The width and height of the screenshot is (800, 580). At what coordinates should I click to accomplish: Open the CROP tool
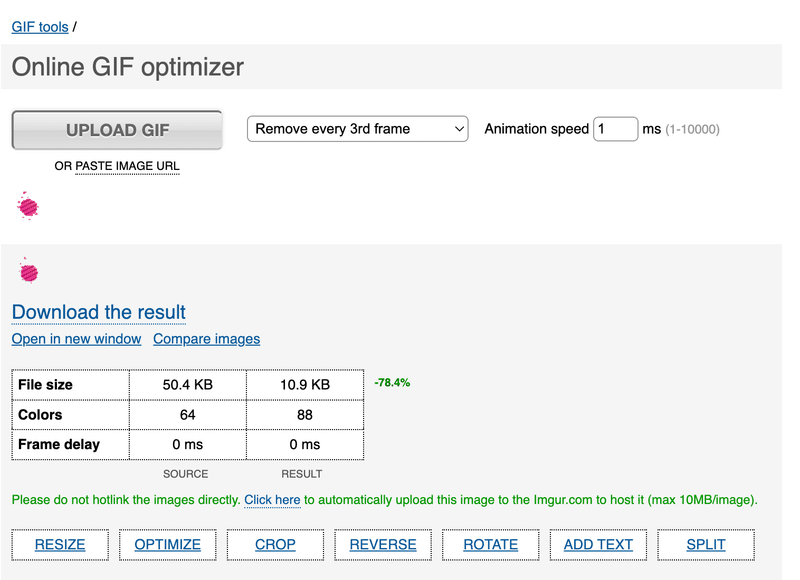coord(276,545)
